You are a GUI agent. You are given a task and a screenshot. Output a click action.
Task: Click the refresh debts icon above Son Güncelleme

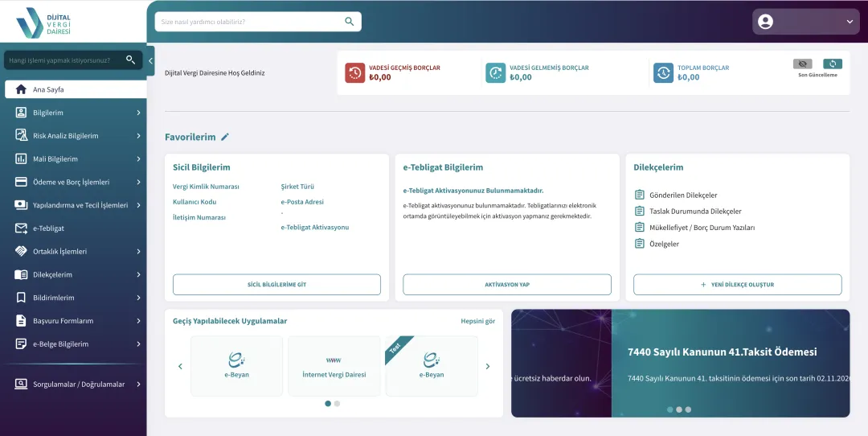point(833,64)
